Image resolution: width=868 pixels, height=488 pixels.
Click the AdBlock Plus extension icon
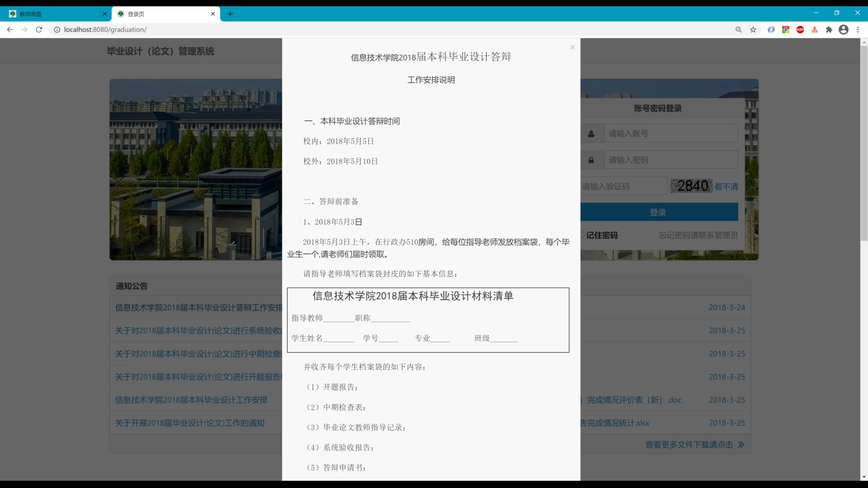pyautogui.click(x=800, y=29)
